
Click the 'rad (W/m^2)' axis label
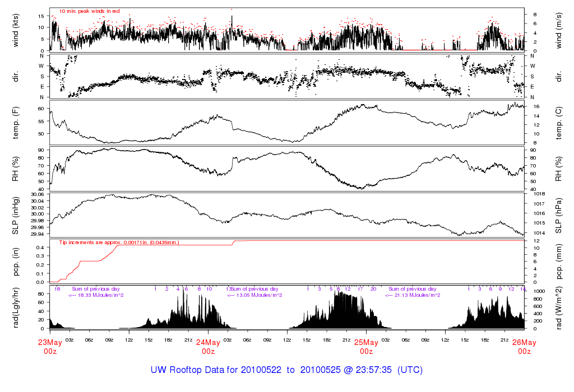pos(559,308)
